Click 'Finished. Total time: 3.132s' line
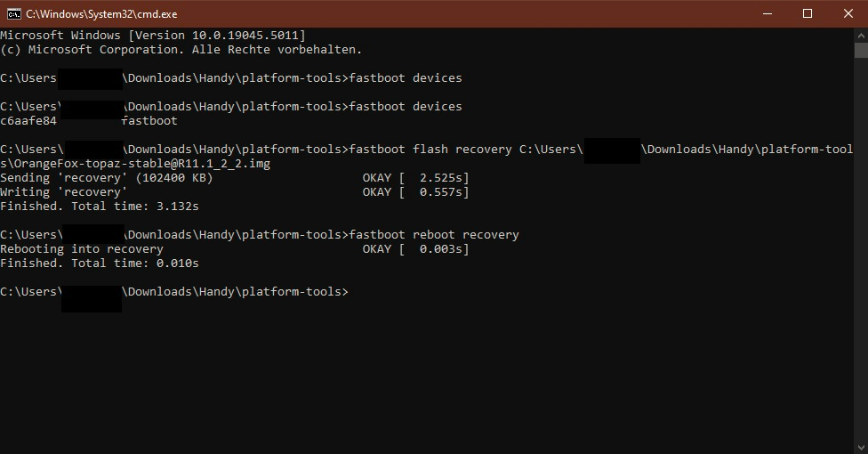 [99, 207]
